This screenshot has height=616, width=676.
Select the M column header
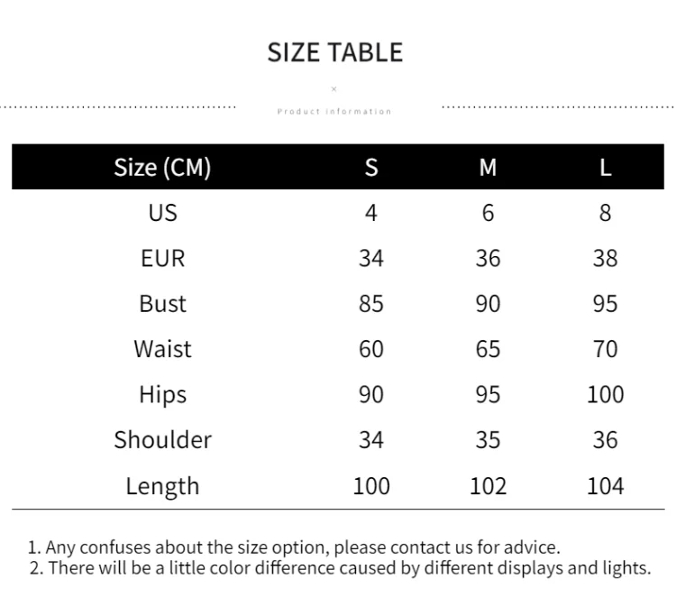click(x=488, y=168)
